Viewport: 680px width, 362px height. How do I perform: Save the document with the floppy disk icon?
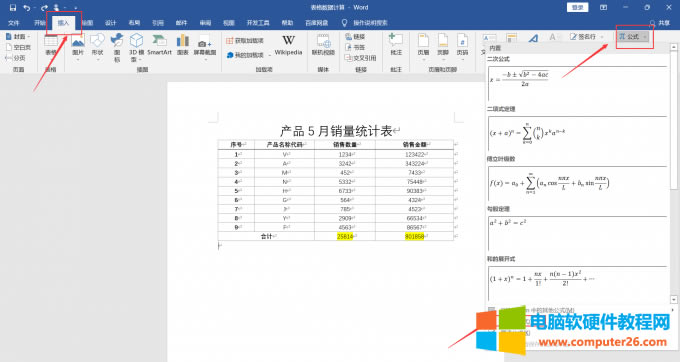(x=13, y=7)
